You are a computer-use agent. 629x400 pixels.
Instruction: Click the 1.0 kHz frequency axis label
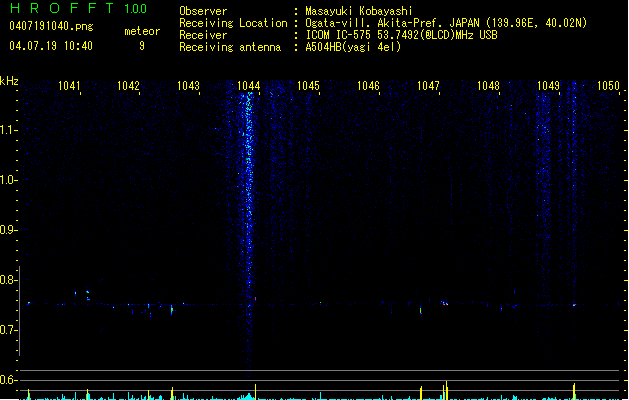point(8,180)
